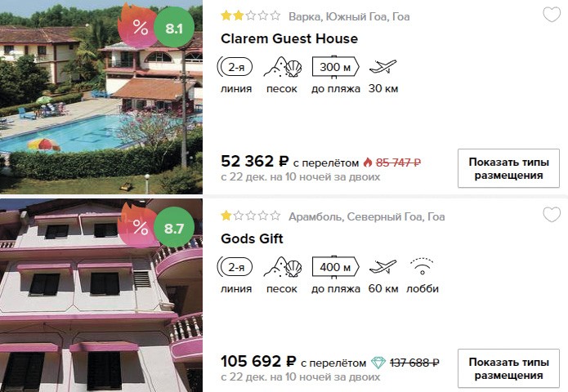Click the airplane 30 км airport icon
568x392 pixels.
click(383, 67)
